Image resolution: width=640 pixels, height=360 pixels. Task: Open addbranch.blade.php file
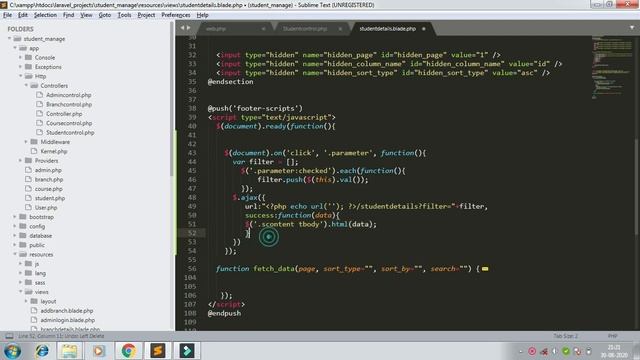click(x=67, y=311)
